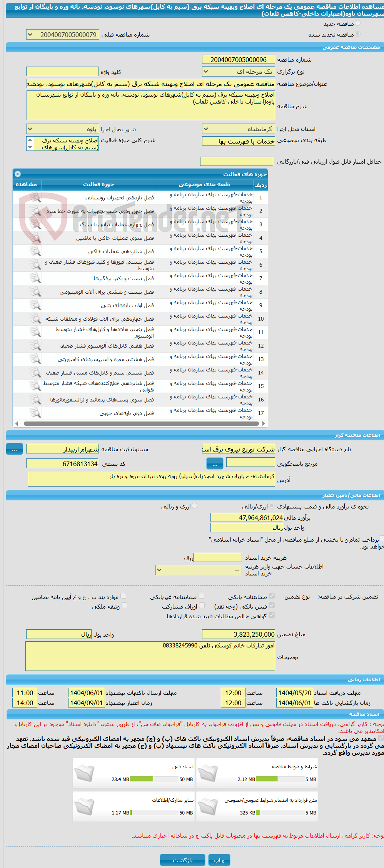This screenshot has width=384, height=868.
Task: Click the کد پستی input field
Action: point(62,464)
